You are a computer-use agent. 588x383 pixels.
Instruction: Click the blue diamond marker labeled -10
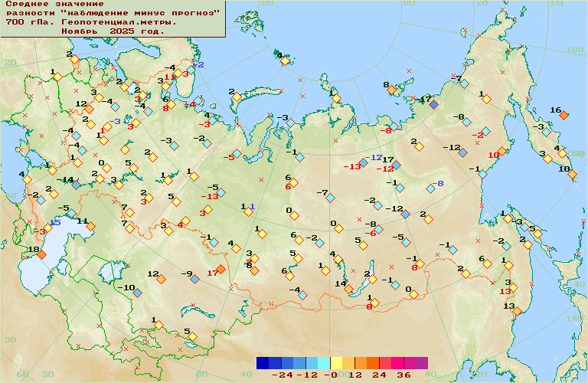pyautogui.click(x=137, y=292)
